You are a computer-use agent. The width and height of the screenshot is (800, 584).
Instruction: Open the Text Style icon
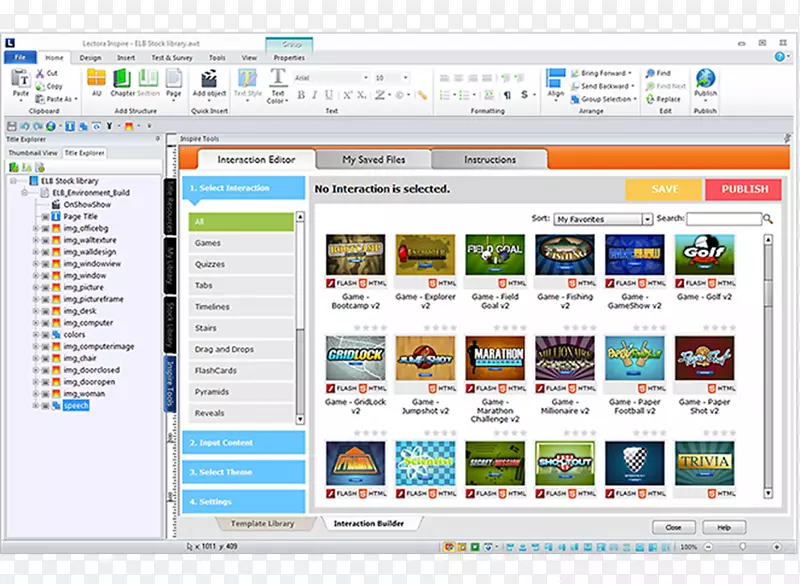(247, 79)
